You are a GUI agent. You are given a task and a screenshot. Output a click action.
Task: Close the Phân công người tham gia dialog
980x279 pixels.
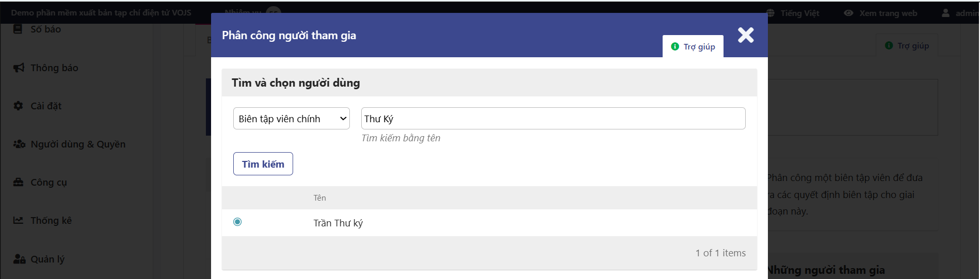pos(746,35)
